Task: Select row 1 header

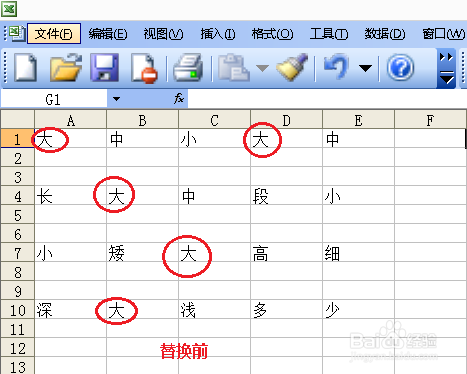Action: point(17,138)
